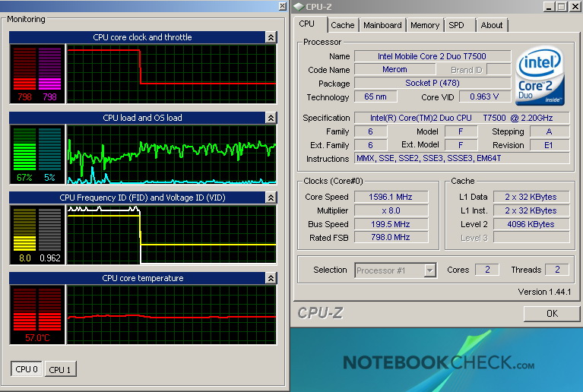Screen dimensions: 583x392
Task: Click the CPU core clock history graph
Action: (x=172, y=74)
